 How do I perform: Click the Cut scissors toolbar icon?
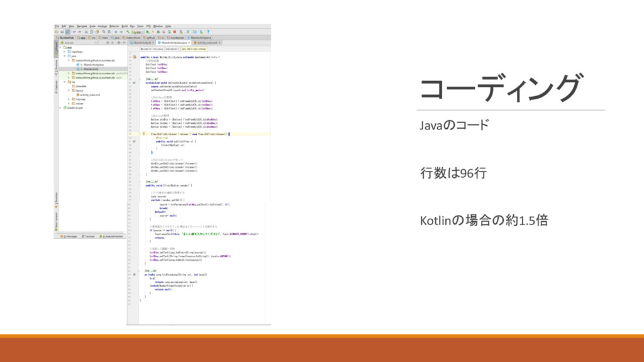(86, 32)
